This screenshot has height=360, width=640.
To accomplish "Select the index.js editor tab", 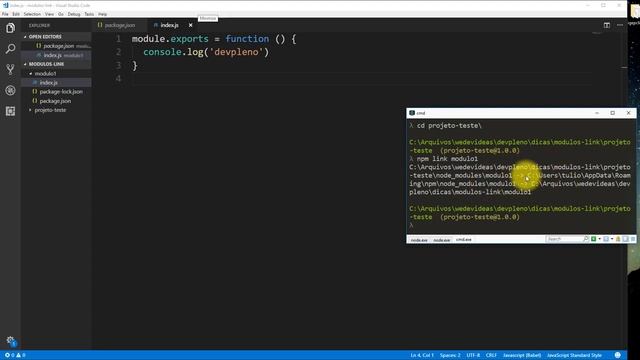I will pyautogui.click(x=169, y=25).
